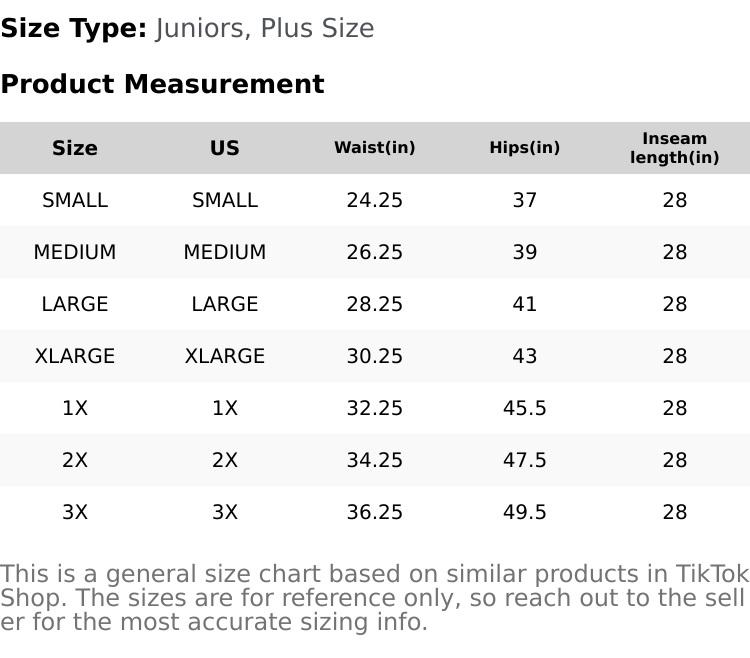This screenshot has width=750, height=658.
Task: Select the inseam value in the 1X row
Action: [x=675, y=408]
